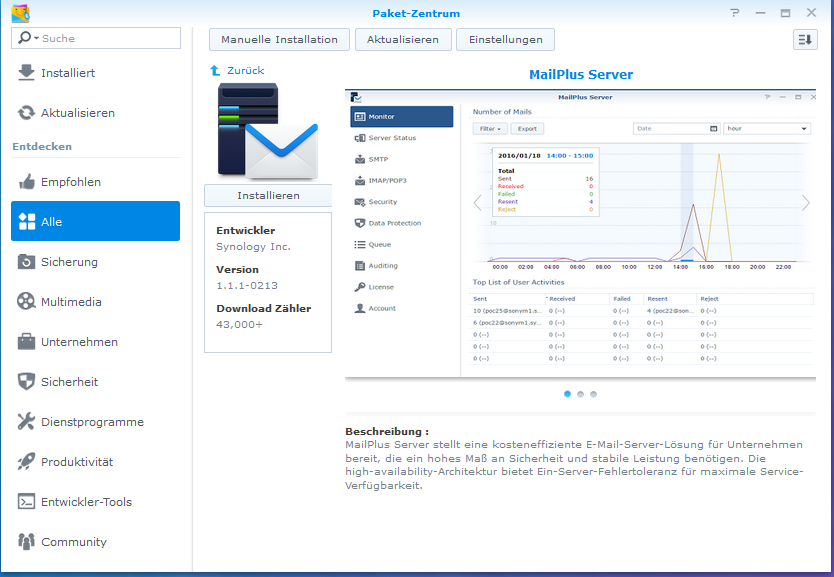Click the Installieren button
834x577 pixels.
coord(268,195)
